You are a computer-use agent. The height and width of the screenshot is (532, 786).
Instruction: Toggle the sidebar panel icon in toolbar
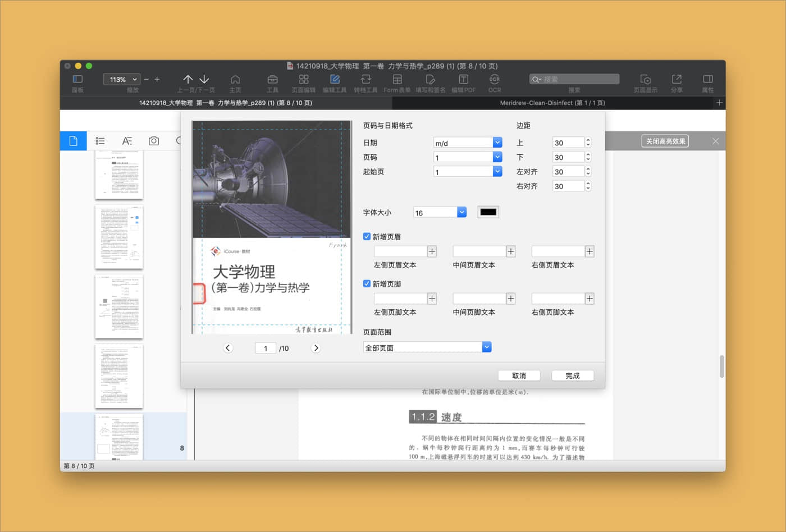[77, 79]
